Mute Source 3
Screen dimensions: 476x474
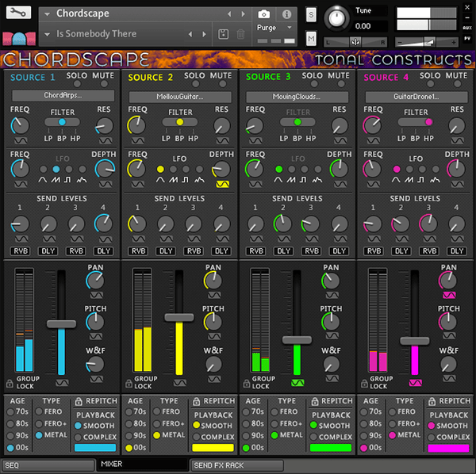click(340, 85)
